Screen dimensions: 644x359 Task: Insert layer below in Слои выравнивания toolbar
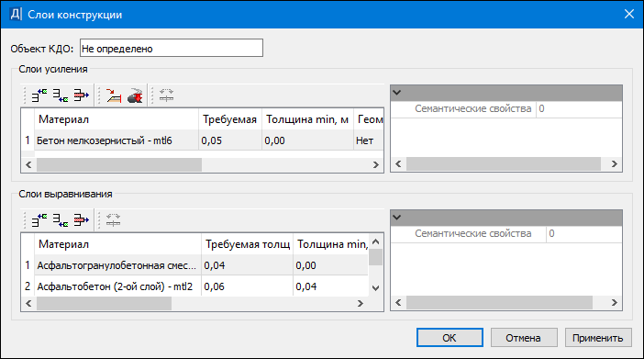click(61, 220)
